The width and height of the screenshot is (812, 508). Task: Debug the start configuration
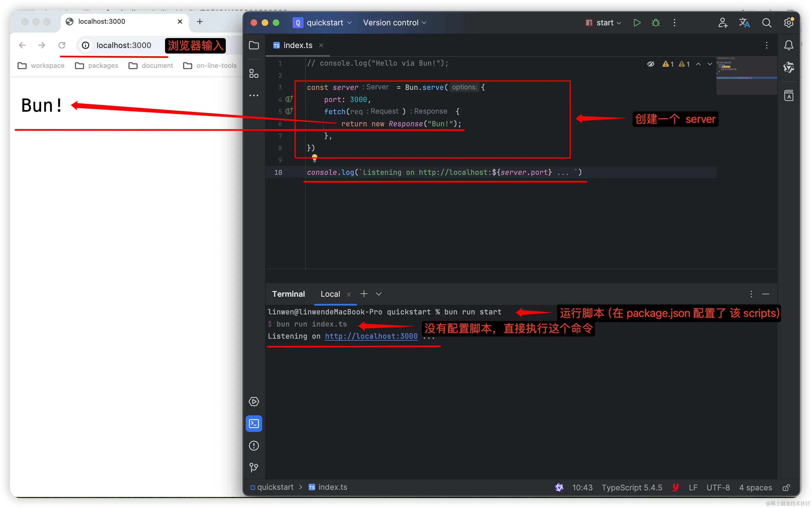click(x=656, y=23)
